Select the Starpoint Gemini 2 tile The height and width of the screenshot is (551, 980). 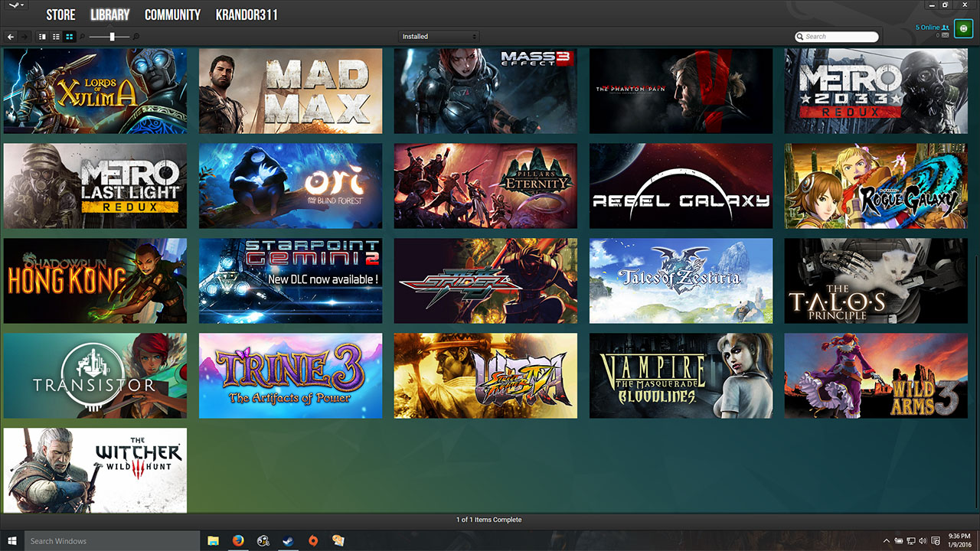point(290,281)
